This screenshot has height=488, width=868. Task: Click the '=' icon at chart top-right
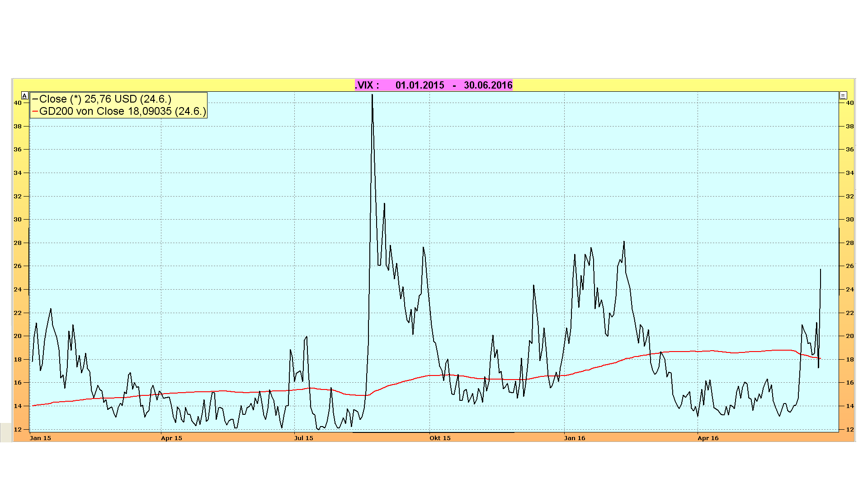pyautogui.click(x=843, y=95)
